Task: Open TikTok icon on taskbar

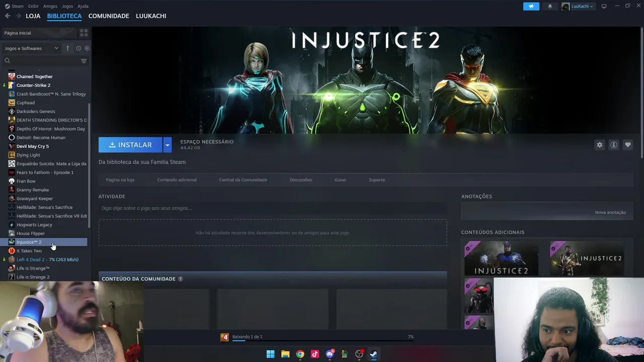Action: [x=315, y=354]
